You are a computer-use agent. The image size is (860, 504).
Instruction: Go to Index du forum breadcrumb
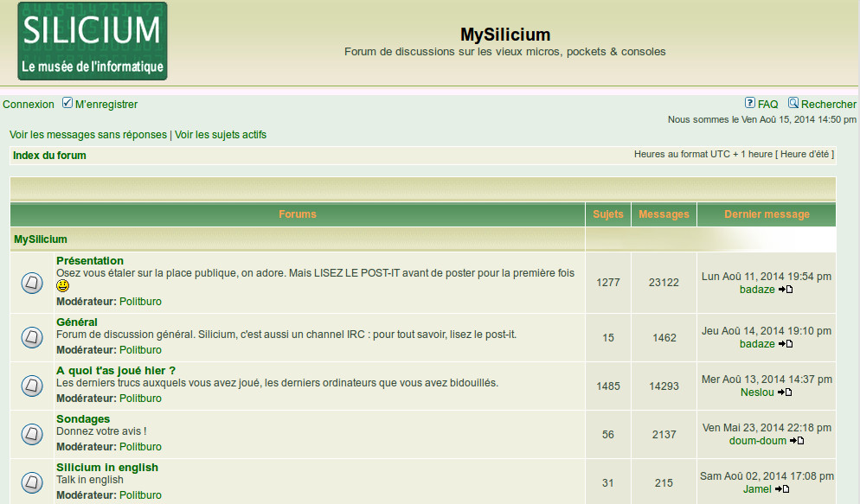(x=49, y=156)
